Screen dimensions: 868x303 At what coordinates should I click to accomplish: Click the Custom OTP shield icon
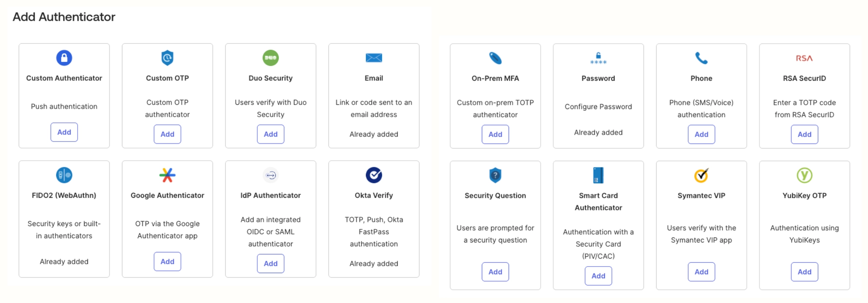click(167, 58)
